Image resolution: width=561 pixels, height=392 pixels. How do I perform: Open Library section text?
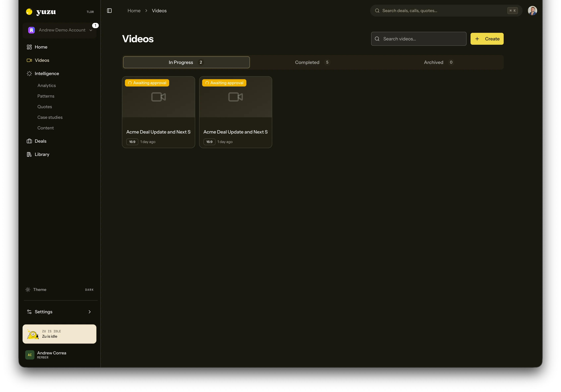(42, 154)
